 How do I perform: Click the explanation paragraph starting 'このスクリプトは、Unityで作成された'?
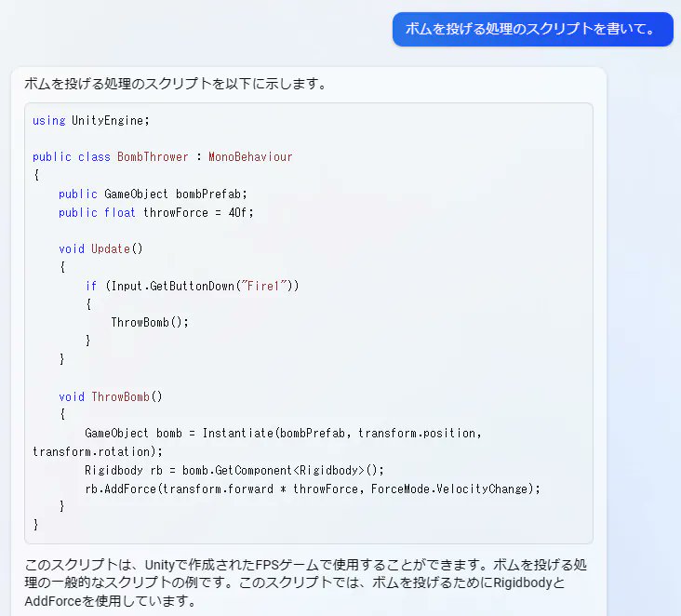point(306,583)
